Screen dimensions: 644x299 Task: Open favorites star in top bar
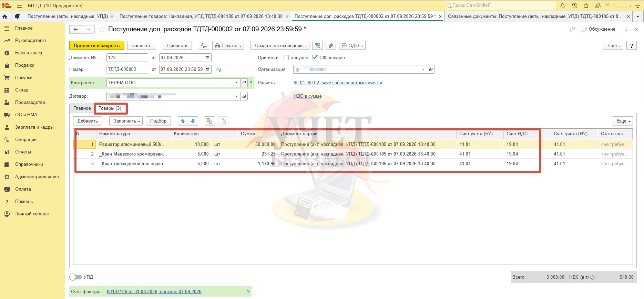coord(586,6)
